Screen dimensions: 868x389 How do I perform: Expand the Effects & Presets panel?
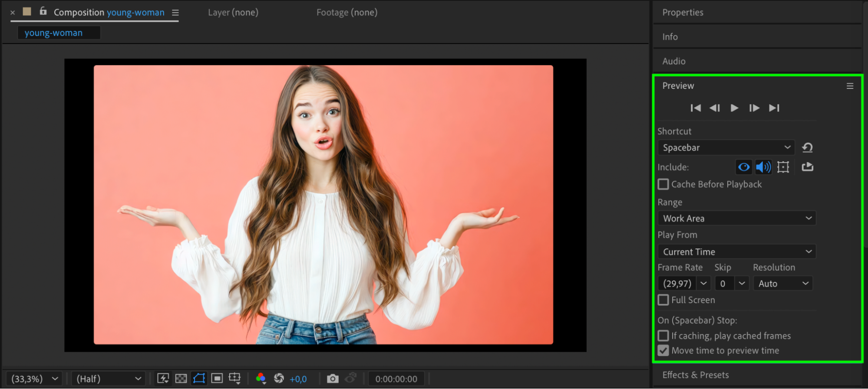[695, 375]
